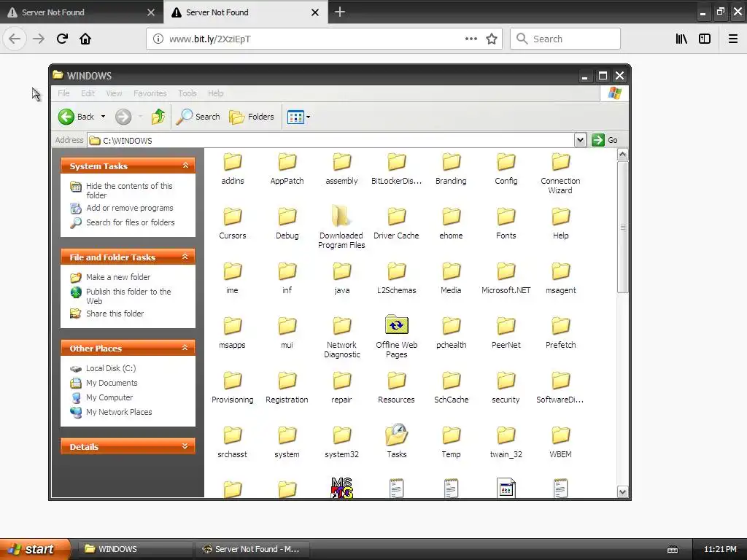Image resolution: width=747 pixels, height=560 pixels.
Task: Click the file list scroll up arrow
Action: (x=622, y=155)
